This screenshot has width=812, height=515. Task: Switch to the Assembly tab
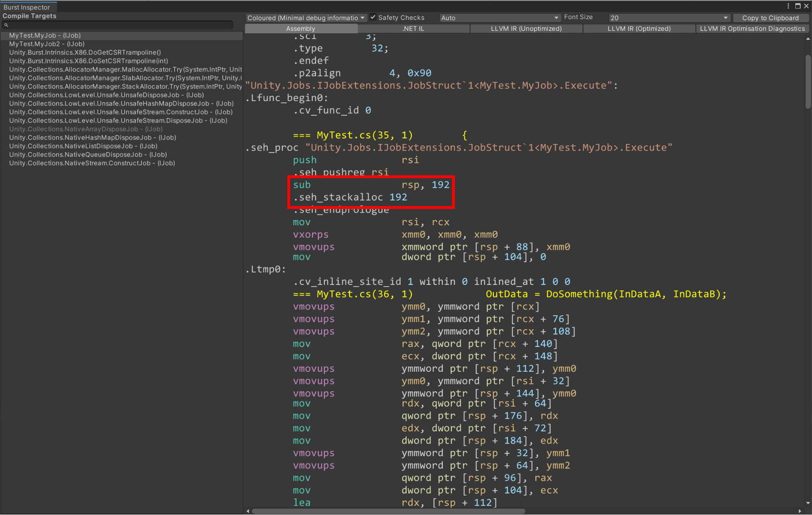point(301,28)
